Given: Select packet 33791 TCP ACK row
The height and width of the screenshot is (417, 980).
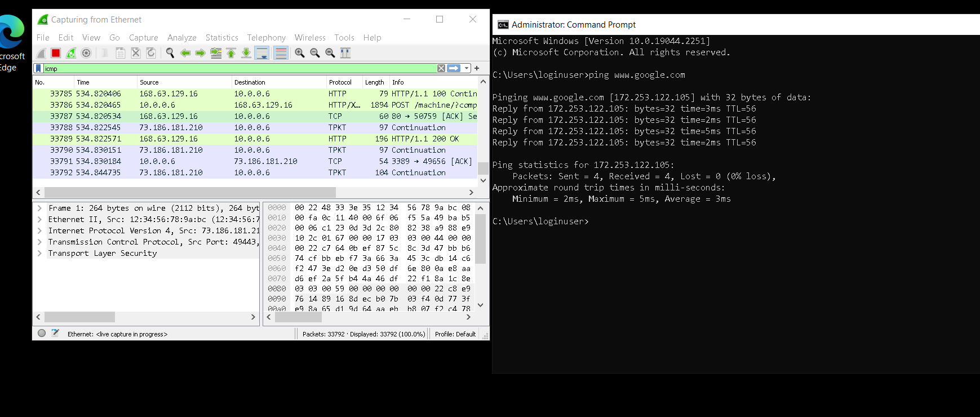Looking at the screenshot, I should pos(255,161).
